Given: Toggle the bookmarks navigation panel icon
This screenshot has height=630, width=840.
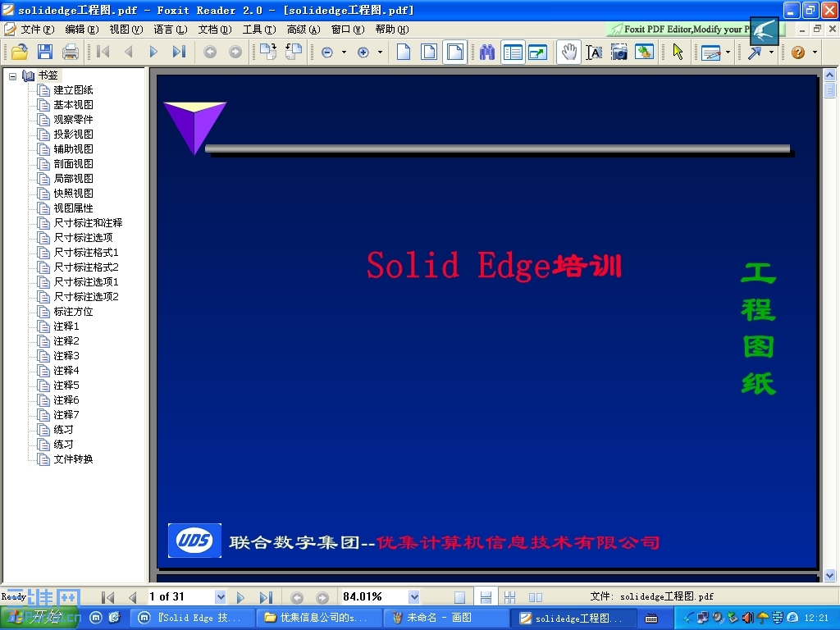Looking at the screenshot, I should 513,52.
